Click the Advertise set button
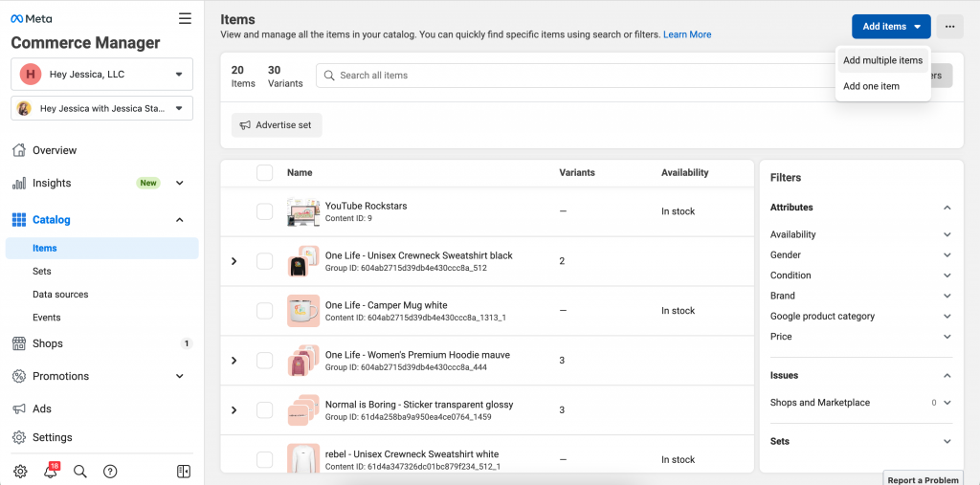This screenshot has height=485, width=980. tap(277, 125)
